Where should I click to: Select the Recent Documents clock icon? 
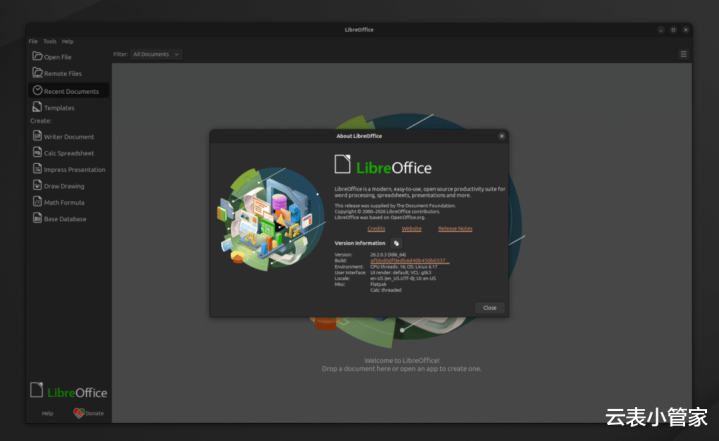[x=37, y=90]
